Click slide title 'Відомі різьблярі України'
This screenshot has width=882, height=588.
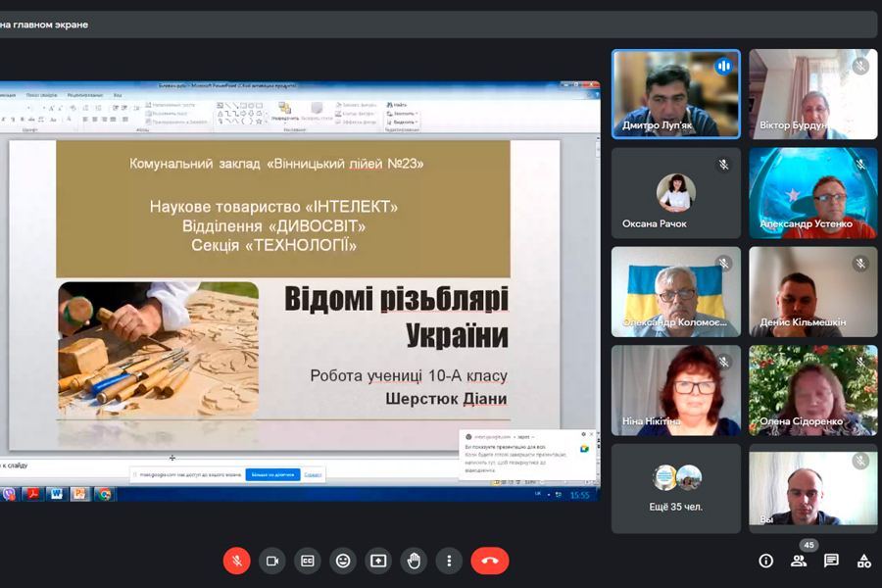pyautogui.click(x=397, y=317)
